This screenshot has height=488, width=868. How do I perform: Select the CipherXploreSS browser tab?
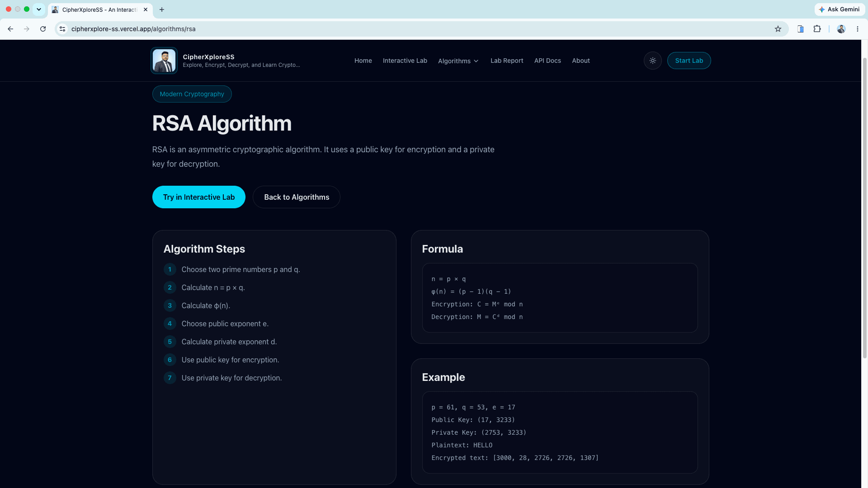tap(99, 9)
